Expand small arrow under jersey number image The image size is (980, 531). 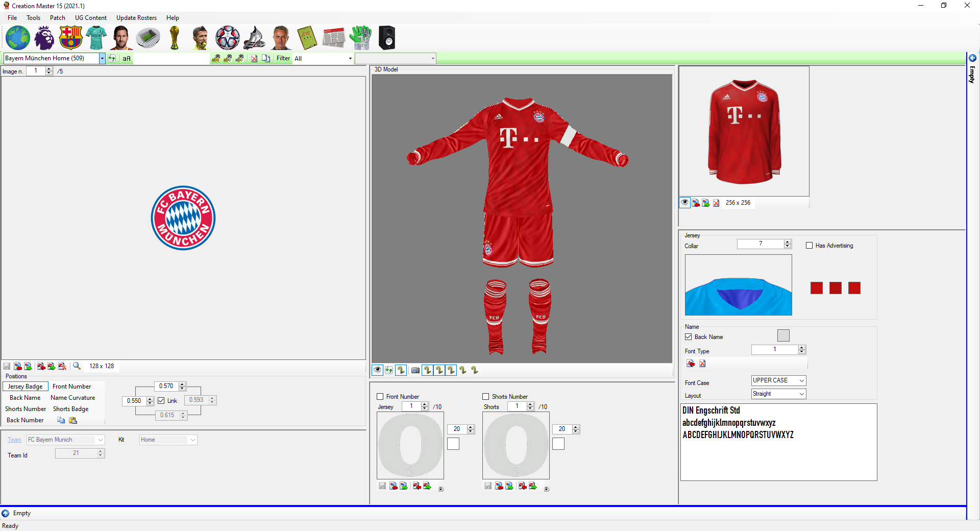441,489
